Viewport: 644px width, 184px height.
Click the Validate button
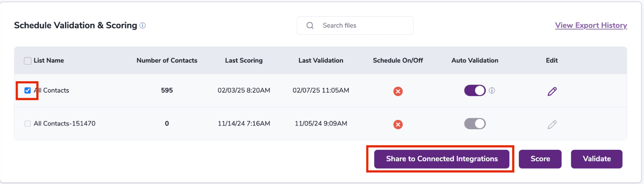tap(597, 159)
